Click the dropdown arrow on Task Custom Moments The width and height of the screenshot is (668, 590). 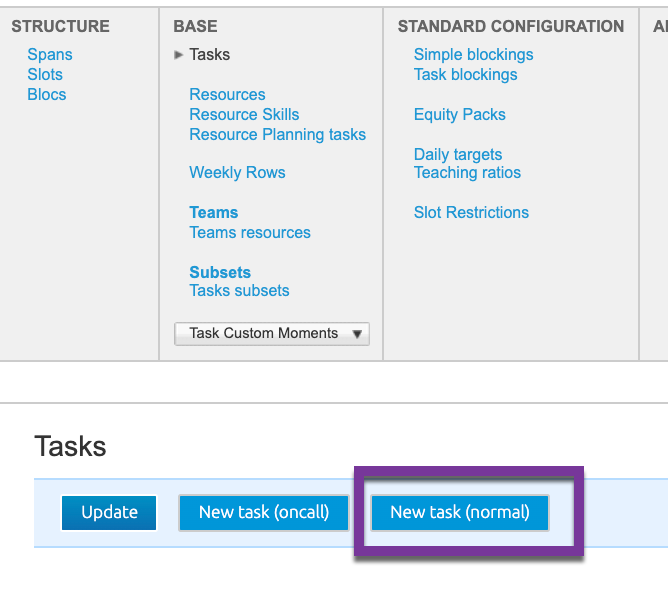tap(357, 334)
